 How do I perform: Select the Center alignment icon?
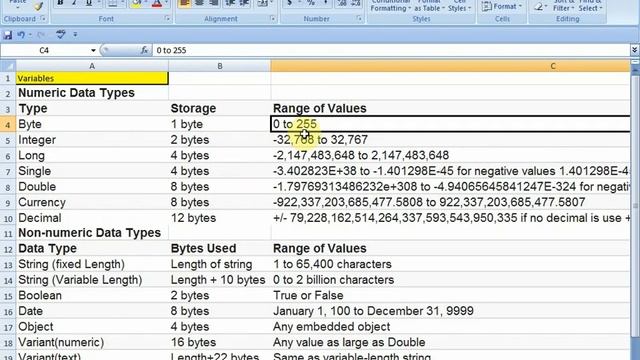click(x=199, y=3)
